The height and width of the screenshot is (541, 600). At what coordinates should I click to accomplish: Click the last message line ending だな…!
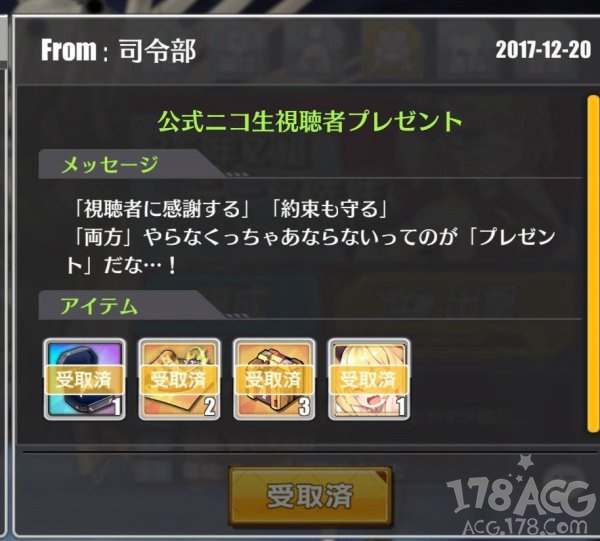pyautogui.click(x=122, y=266)
